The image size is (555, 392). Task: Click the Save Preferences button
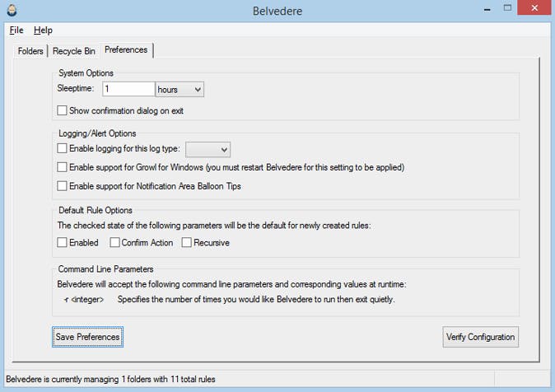coord(87,337)
